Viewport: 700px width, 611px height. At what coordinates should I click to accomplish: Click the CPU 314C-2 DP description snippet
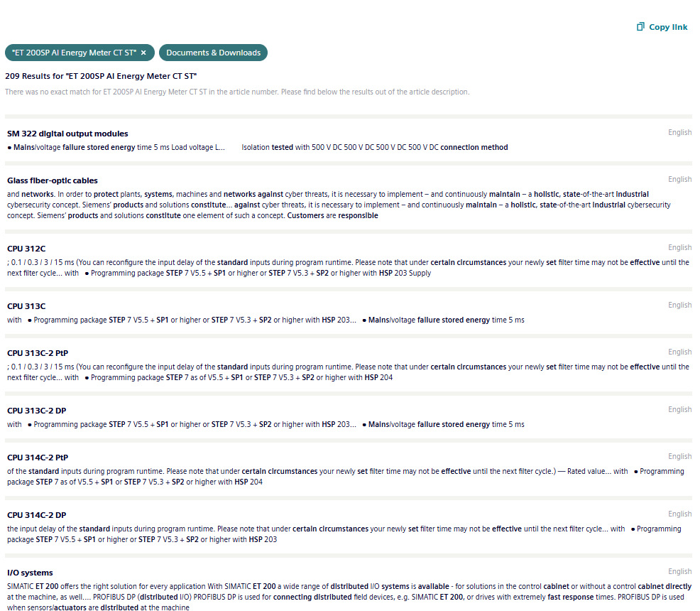tap(344, 534)
